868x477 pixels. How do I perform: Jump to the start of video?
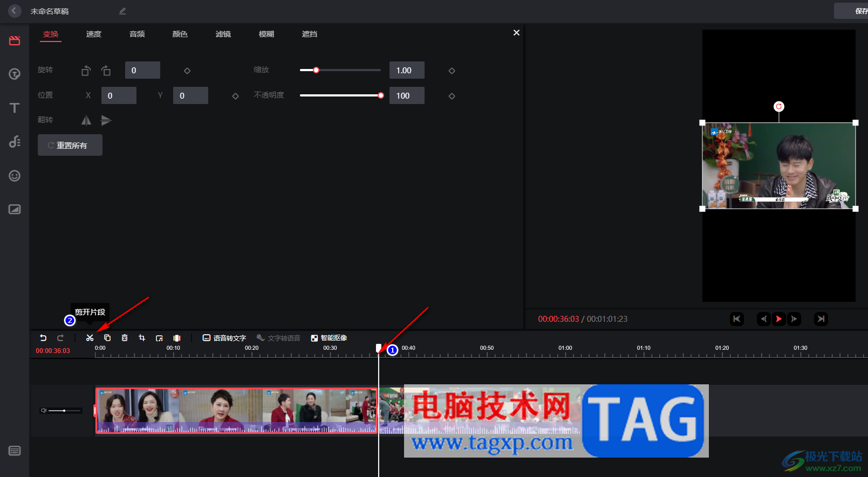(x=737, y=319)
